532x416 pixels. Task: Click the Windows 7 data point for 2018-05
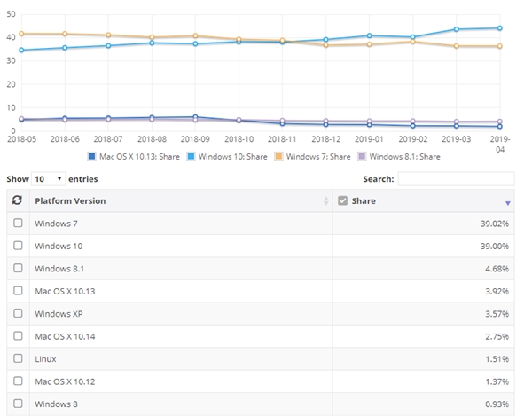[21, 34]
